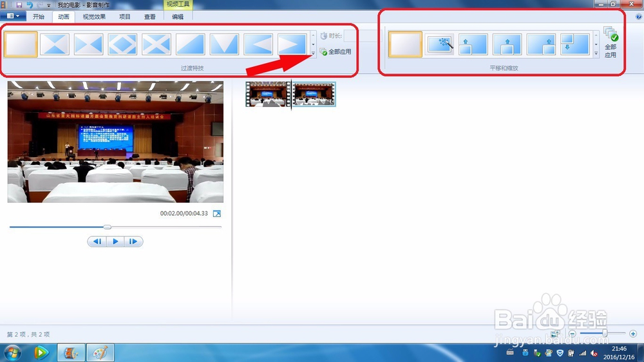Apply zoom in from bottom-right effect

(541, 44)
